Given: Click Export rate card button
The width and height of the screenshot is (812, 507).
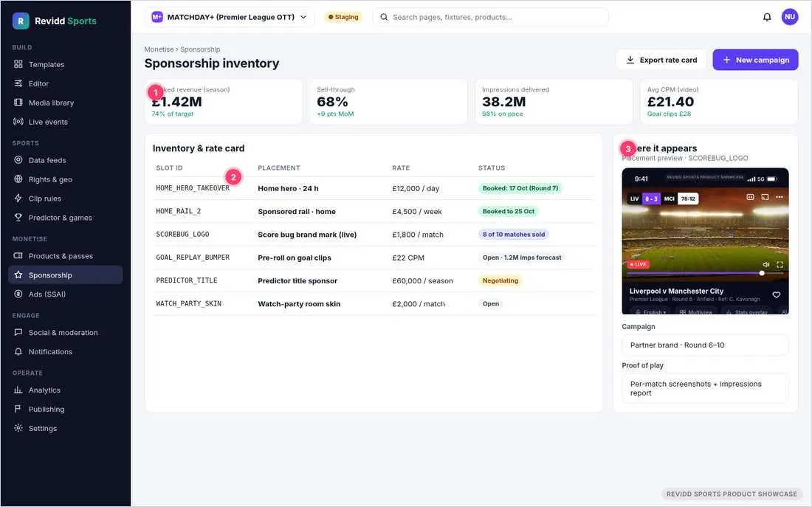Looking at the screenshot, I should (661, 60).
